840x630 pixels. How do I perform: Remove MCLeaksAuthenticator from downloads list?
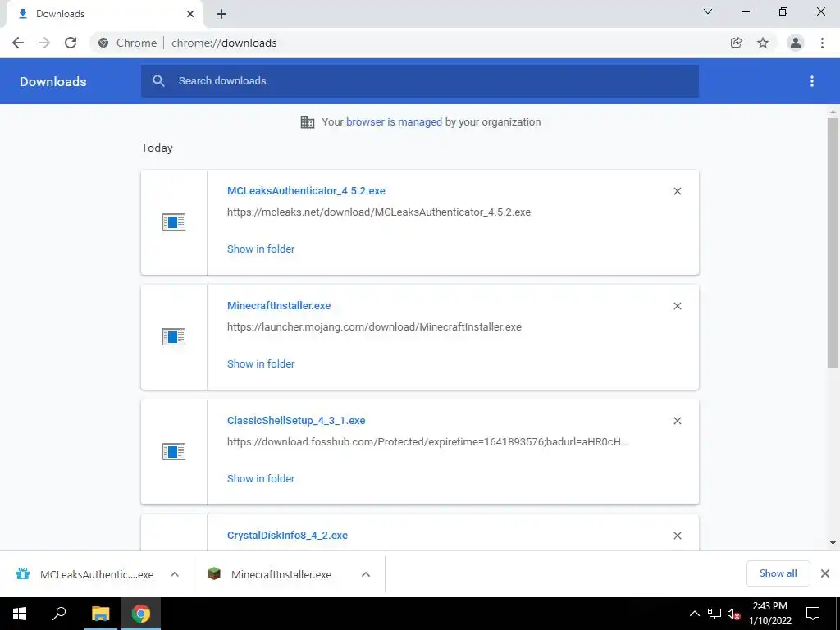677,191
